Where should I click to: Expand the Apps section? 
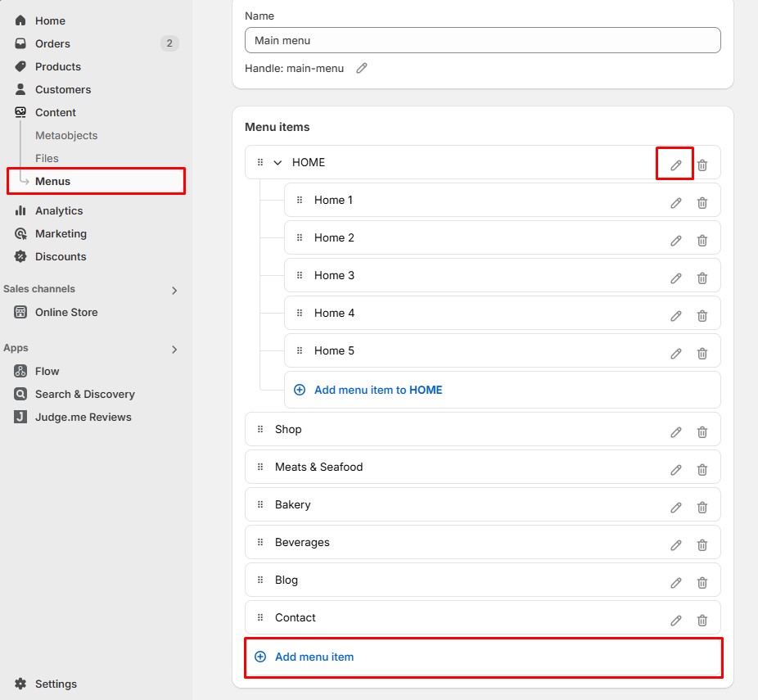click(x=174, y=349)
